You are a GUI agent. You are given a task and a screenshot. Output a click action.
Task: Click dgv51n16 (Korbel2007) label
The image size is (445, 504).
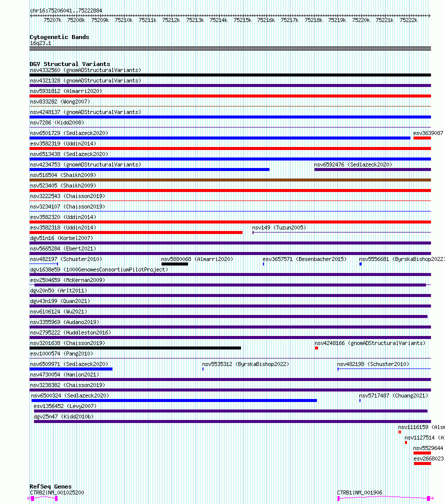tap(61, 238)
